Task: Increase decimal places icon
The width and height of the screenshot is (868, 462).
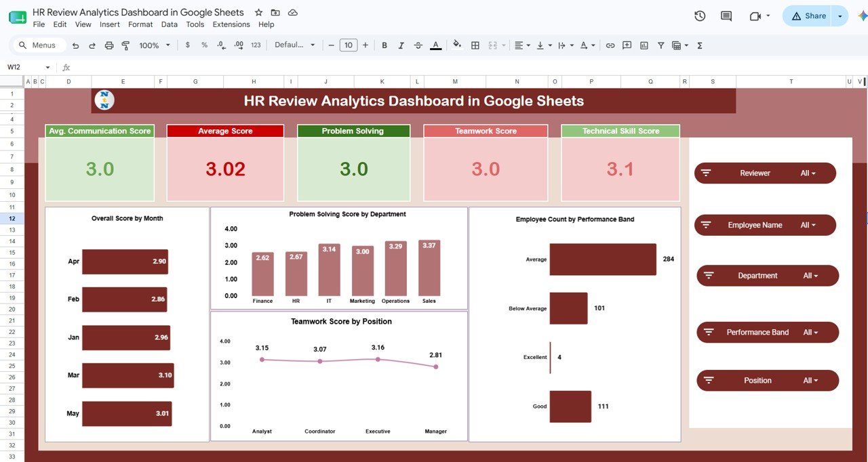Action: pos(238,45)
